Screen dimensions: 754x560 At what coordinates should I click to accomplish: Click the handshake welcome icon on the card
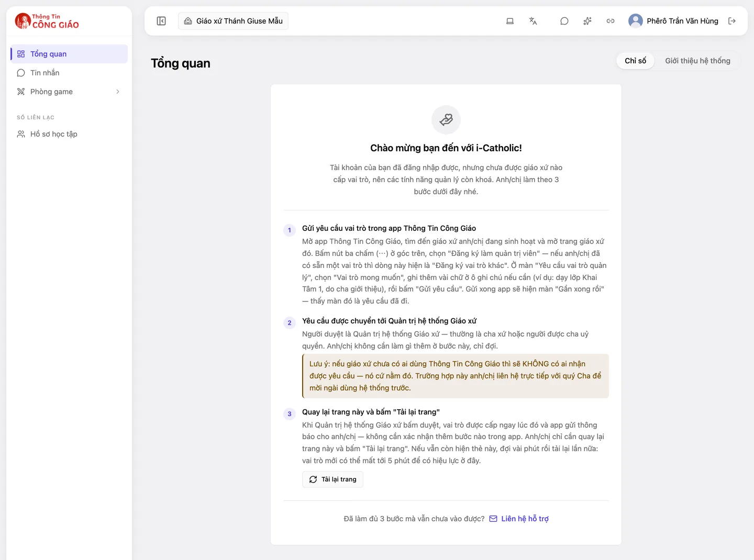click(446, 120)
